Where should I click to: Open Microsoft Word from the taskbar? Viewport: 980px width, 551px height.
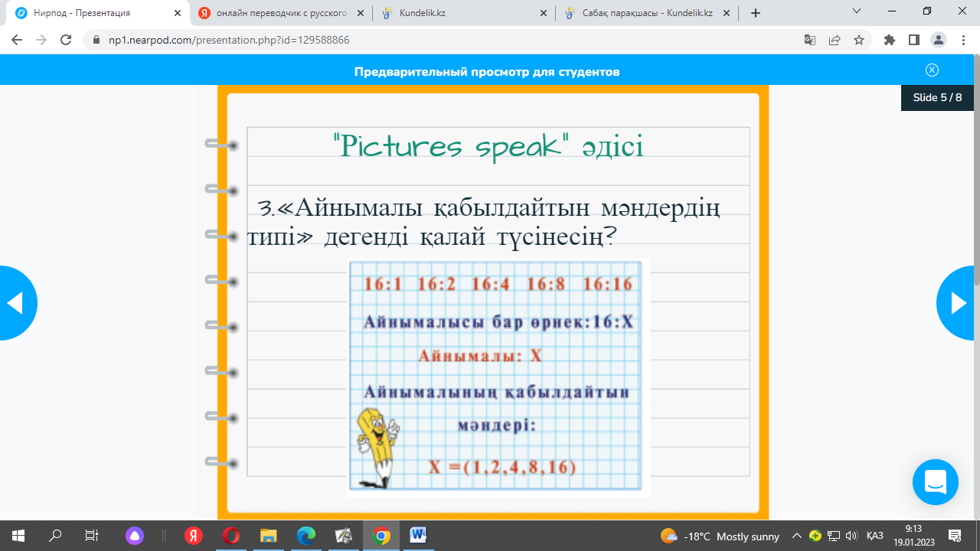pos(418,536)
